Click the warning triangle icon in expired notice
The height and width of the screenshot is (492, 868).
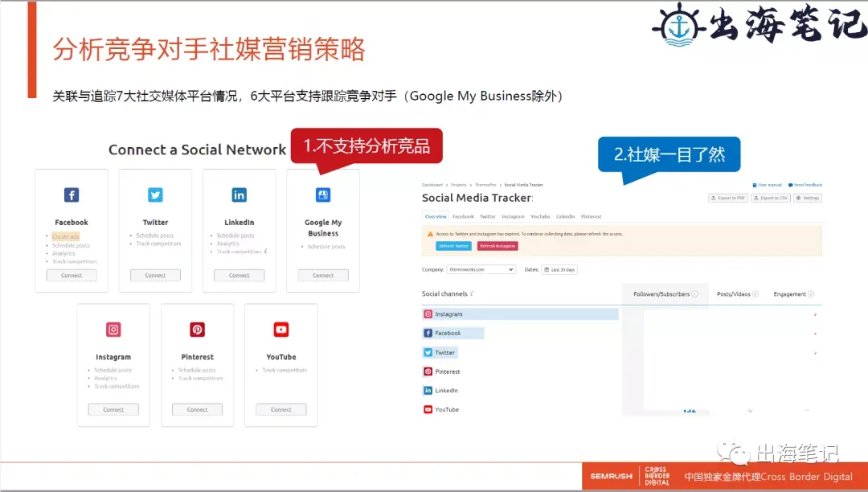point(430,234)
